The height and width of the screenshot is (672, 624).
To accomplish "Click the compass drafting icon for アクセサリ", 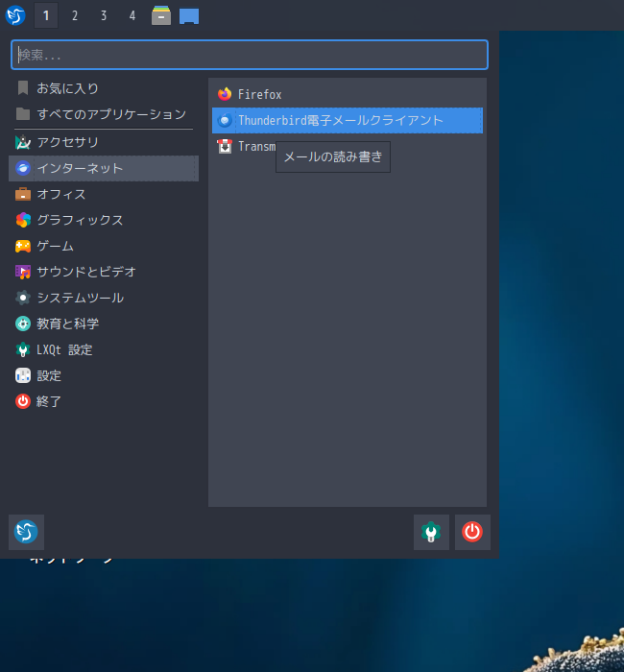I will click(x=23, y=142).
